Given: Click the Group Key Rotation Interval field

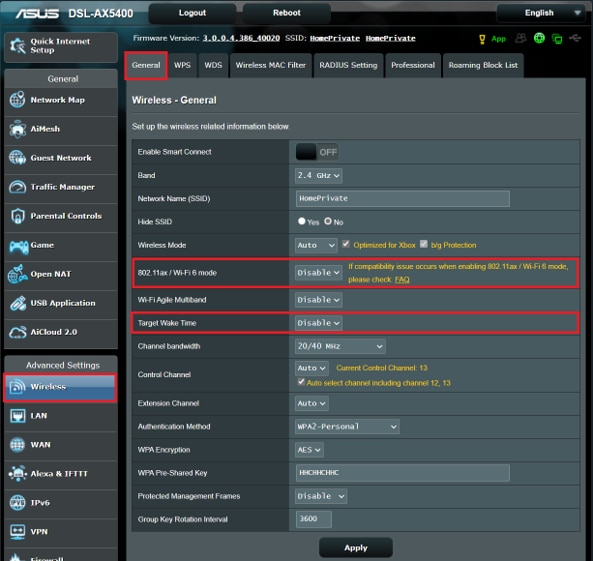Looking at the screenshot, I should 314,519.
